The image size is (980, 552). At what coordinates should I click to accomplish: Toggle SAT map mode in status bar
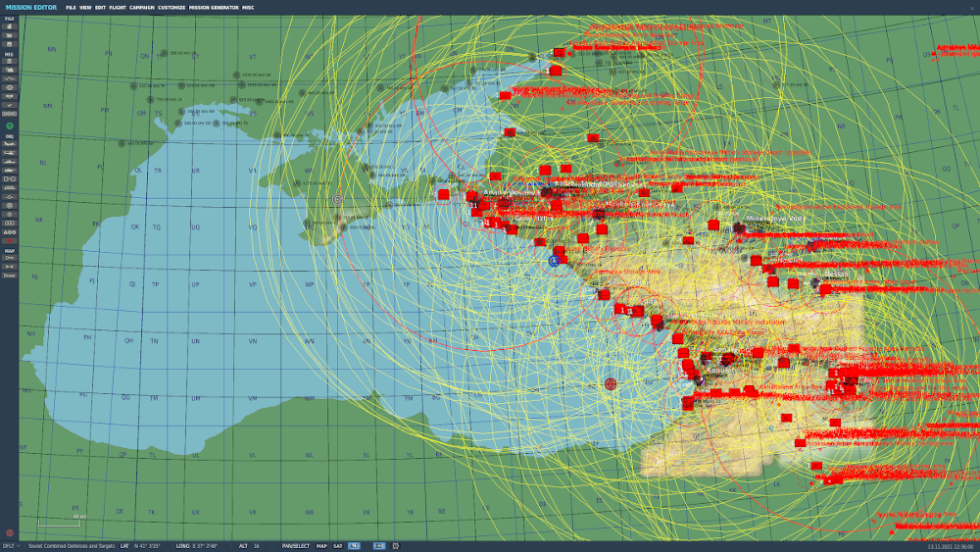pos(337,546)
